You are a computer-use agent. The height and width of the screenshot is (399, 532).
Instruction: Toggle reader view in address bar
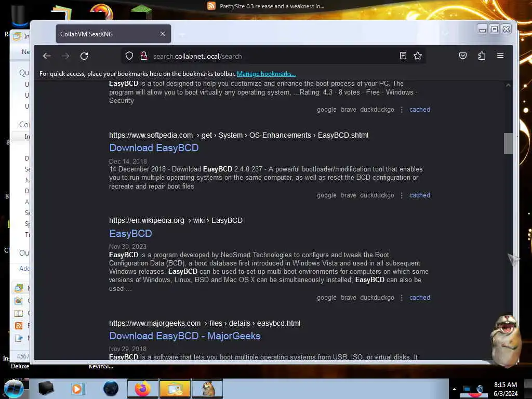(403, 56)
